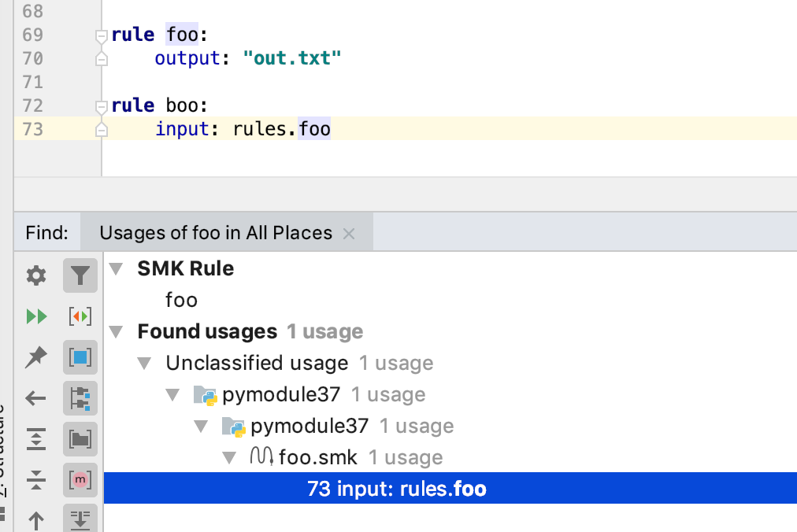The height and width of the screenshot is (532, 797).
Task: Pin the Usages tab with the pin icon
Action: tap(35, 357)
